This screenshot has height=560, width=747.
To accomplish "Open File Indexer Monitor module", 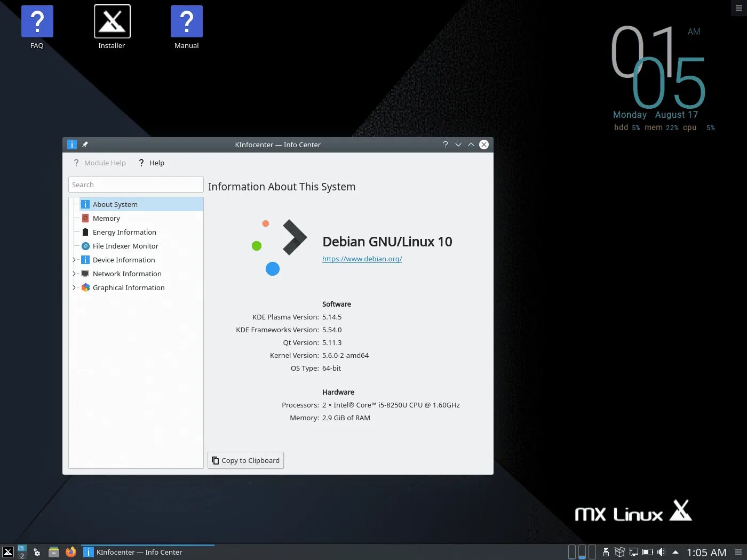I will pyautogui.click(x=141, y=246).
